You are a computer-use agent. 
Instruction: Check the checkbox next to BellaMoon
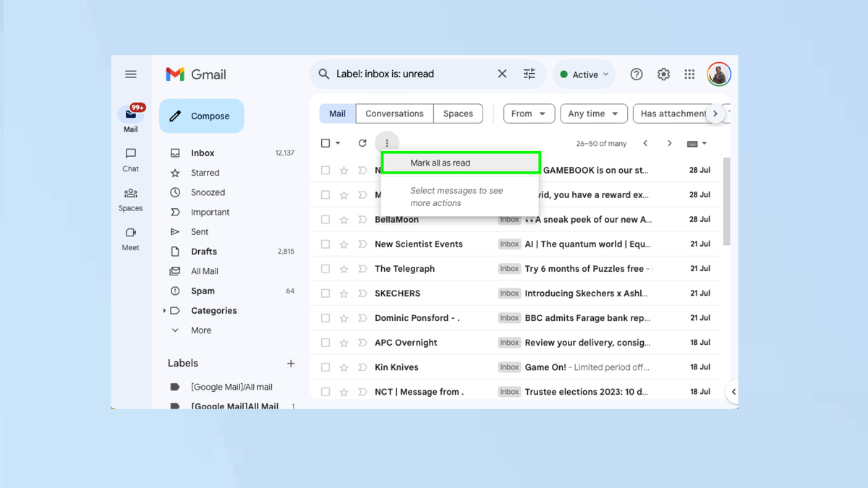tap(325, 219)
